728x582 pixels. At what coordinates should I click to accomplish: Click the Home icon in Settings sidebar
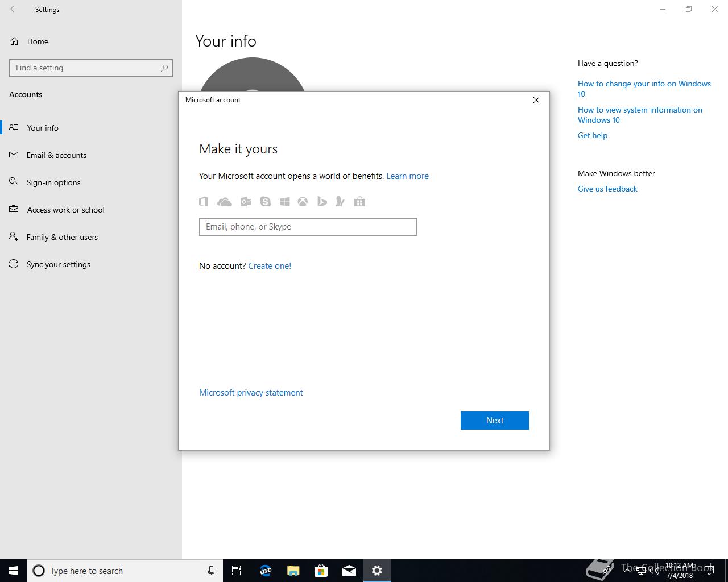coord(14,41)
